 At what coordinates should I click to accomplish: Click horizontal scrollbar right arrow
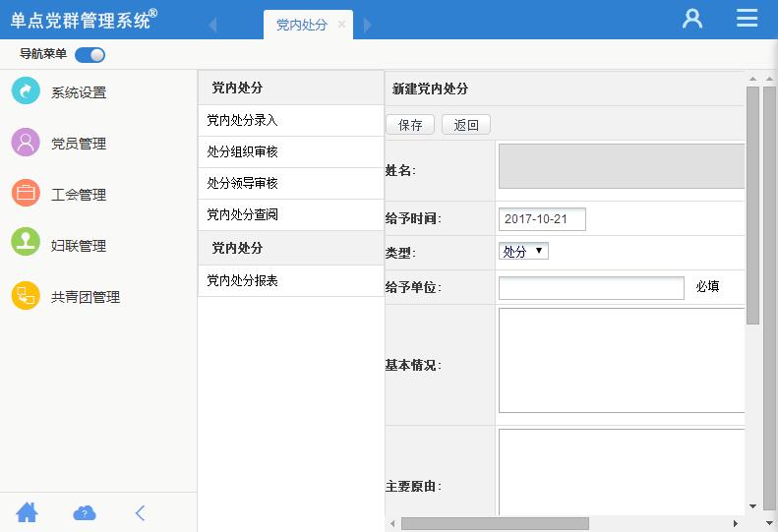(x=736, y=523)
